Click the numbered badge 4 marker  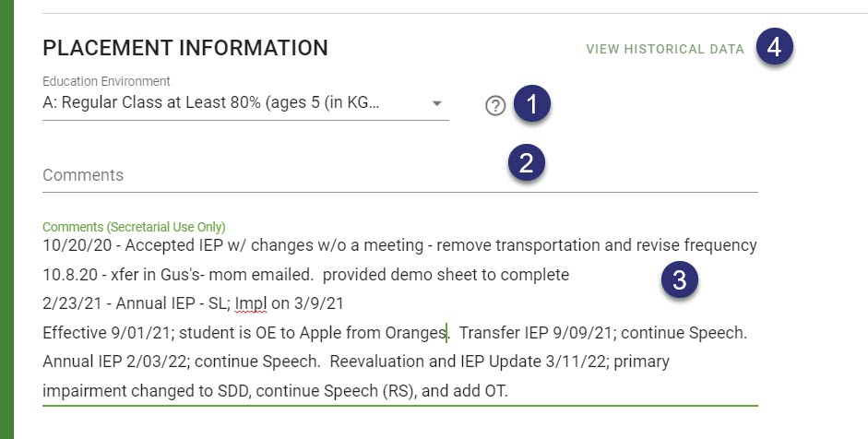pyautogui.click(x=775, y=46)
